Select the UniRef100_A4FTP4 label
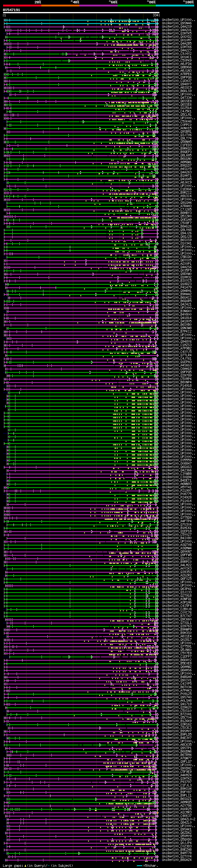The height and width of the screenshot is (868, 197). [x=177, y=521]
